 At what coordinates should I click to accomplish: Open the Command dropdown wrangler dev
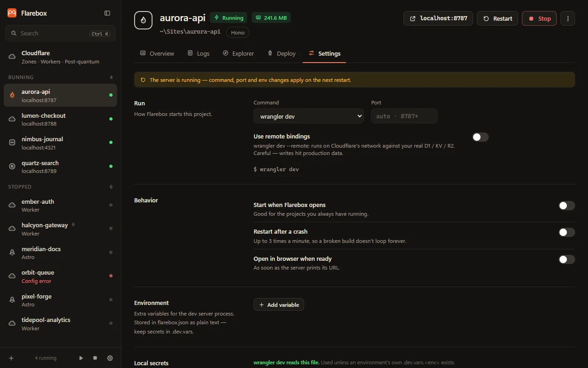pyautogui.click(x=309, y=116)
